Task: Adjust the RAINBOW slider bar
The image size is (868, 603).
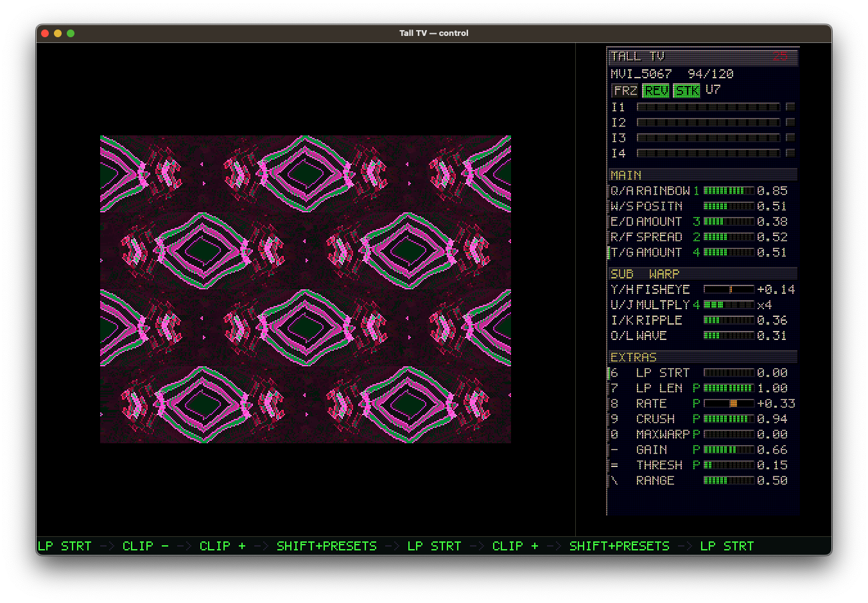Action: [729, 191]
